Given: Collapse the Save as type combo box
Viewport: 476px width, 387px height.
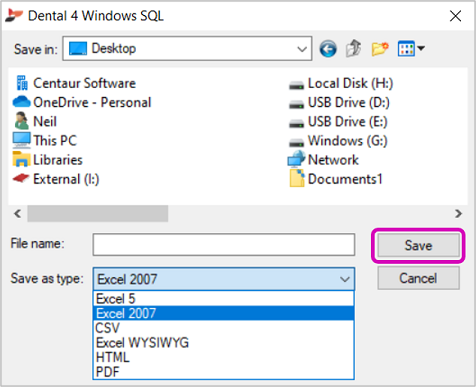Looking at the screenshot, I should point(345,279).
